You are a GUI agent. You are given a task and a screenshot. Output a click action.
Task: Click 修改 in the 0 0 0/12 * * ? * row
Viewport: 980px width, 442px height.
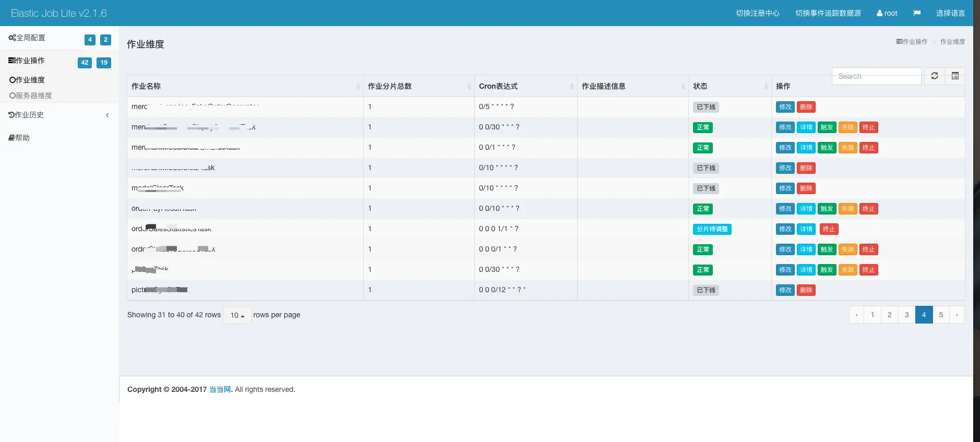coord(785,290)
